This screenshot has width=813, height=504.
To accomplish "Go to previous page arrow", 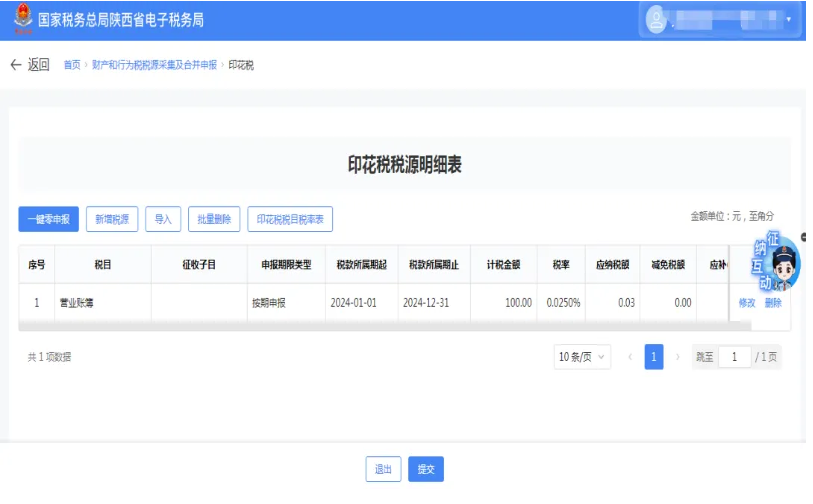I will pyautogui.click(x=630, y=358).
